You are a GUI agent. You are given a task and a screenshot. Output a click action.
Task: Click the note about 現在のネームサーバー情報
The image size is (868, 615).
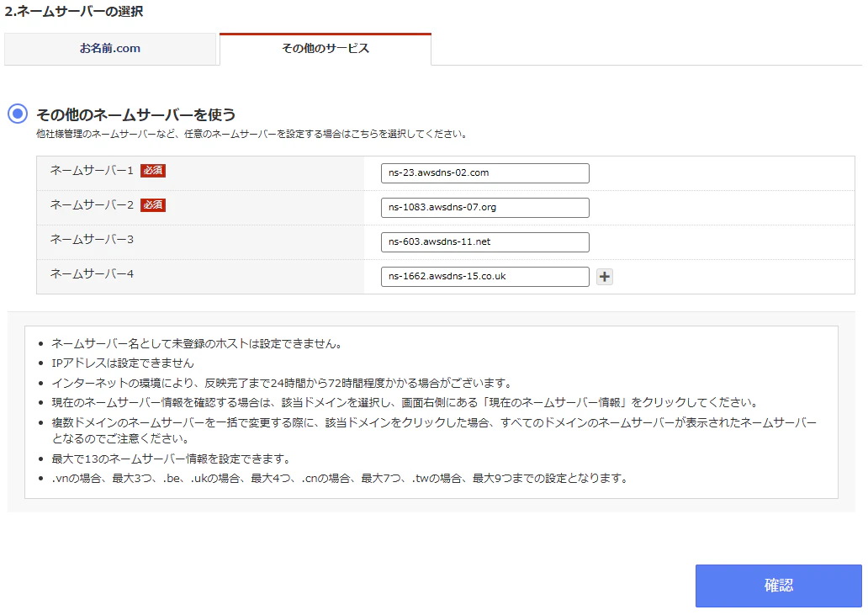(x=405, y=402)
